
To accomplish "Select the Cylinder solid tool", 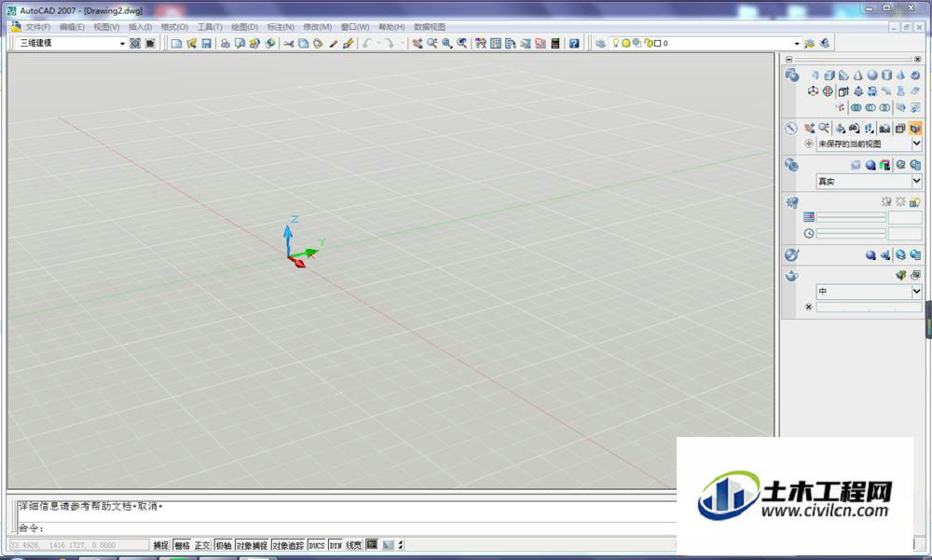I will point(887,75).
